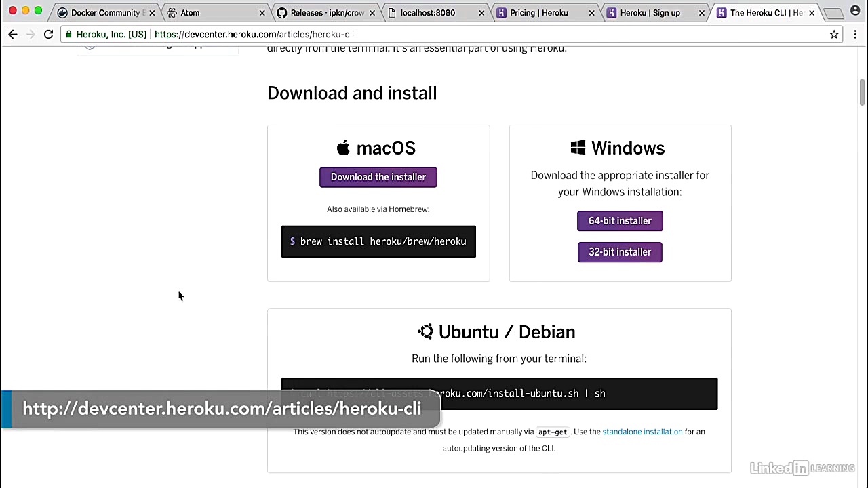Bookmark this page with the star icon
Viewport: 868px width, 488px height.
point(834,34)
